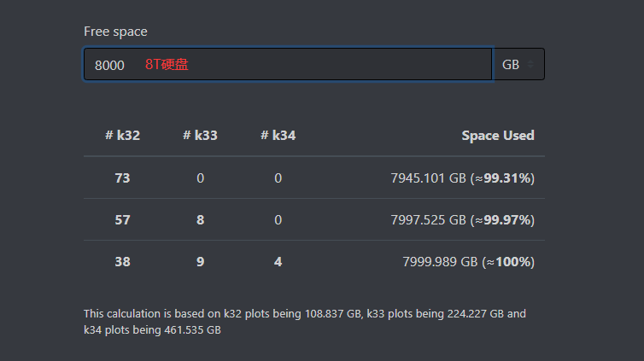Click the plot size calculation footnote text

click(305, 321)
